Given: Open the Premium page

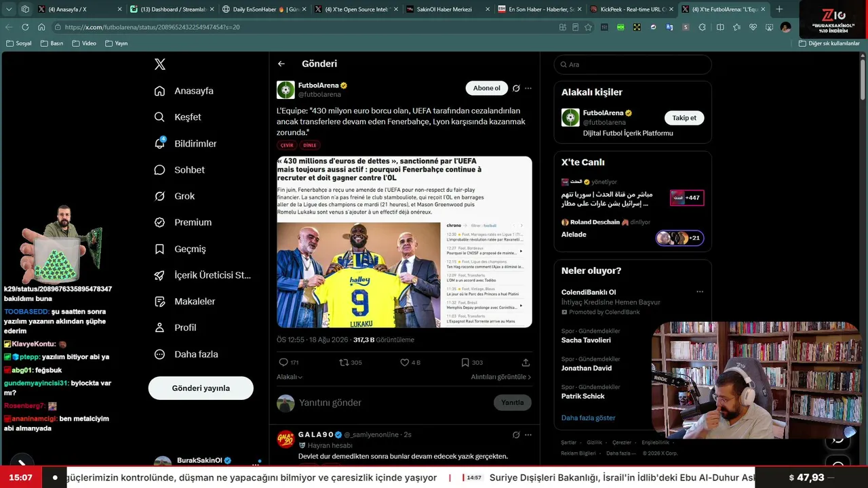Looking at the screenshot, I should click(183, 222).
